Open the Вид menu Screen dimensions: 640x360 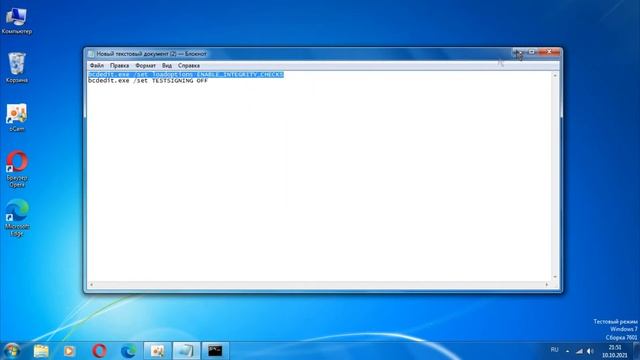point(167,65)
